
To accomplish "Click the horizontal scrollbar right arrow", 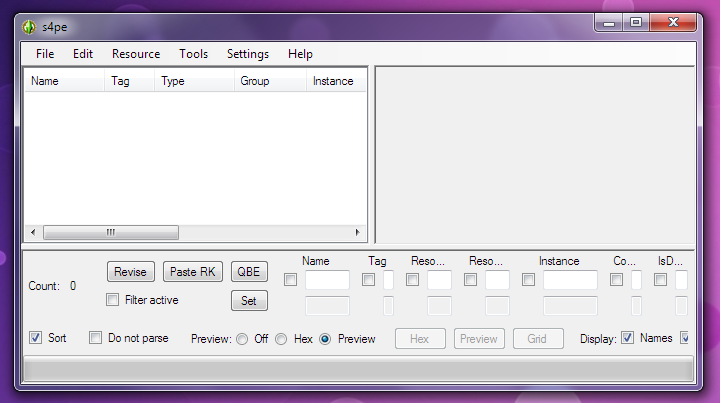I will [359, 232].
